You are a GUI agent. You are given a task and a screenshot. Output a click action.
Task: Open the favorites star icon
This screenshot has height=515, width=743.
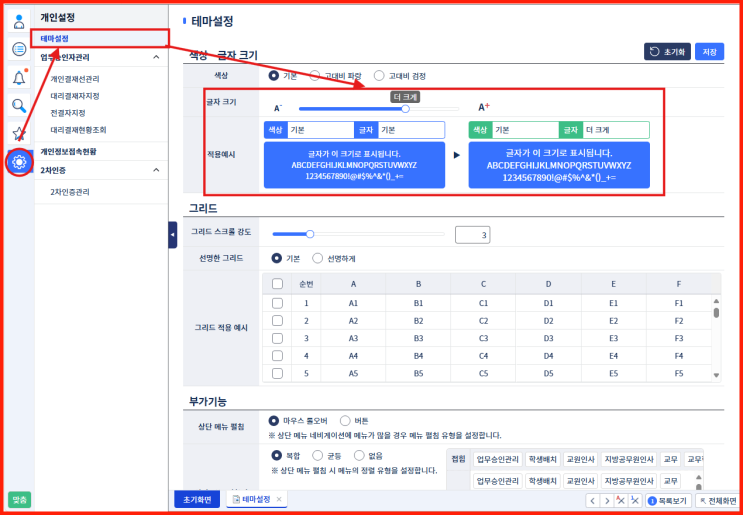click(19, 134)
